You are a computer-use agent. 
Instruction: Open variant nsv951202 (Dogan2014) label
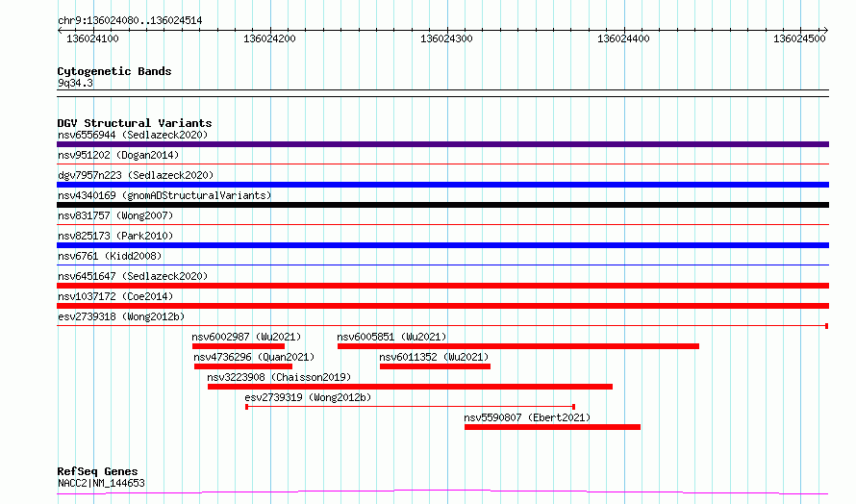pos(118,155)
